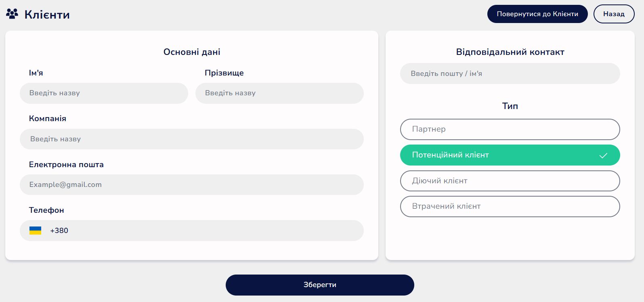Click the Назад button

point(614,14)
